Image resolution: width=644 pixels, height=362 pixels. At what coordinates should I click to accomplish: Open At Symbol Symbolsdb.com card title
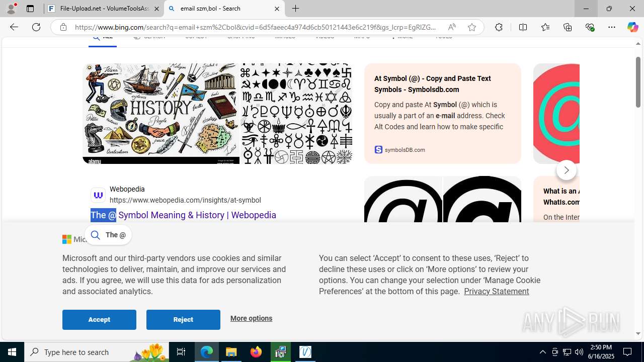tap(433, 84)
